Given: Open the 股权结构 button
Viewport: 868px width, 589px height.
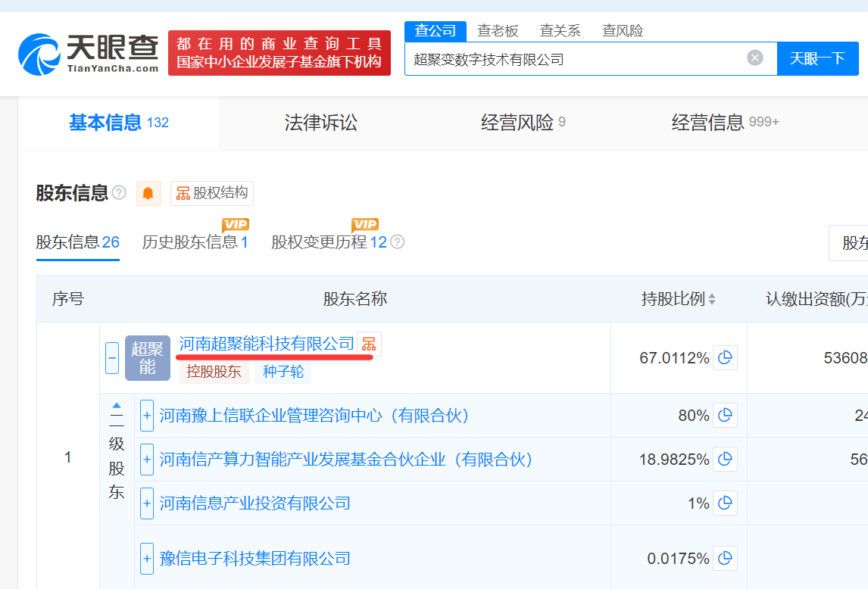Looking at the screenshot, I should (x=212, y=193).
